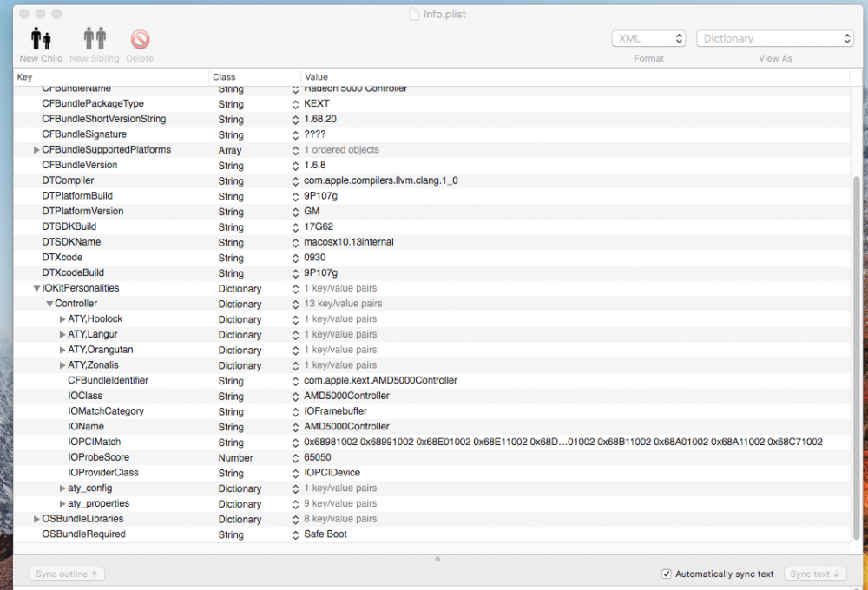This screenshot has width=868, height=590.
Task: Click the value 1.68.20
Action: coord(320,119)
